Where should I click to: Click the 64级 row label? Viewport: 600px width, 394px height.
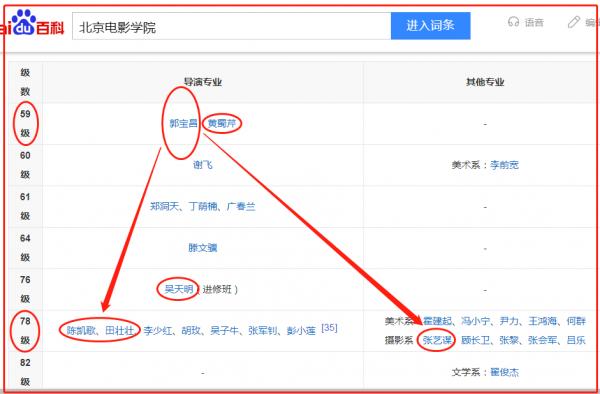click(25, 248)
